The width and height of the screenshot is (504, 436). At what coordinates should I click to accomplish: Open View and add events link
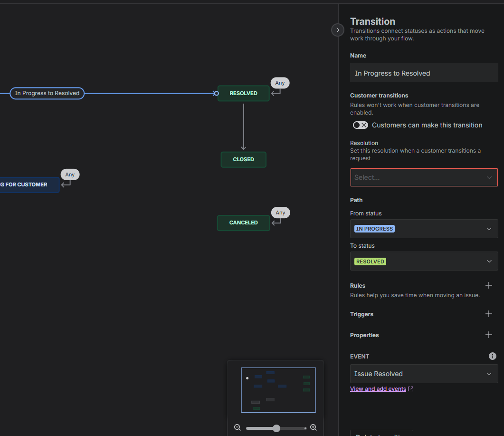click(378, 389)
